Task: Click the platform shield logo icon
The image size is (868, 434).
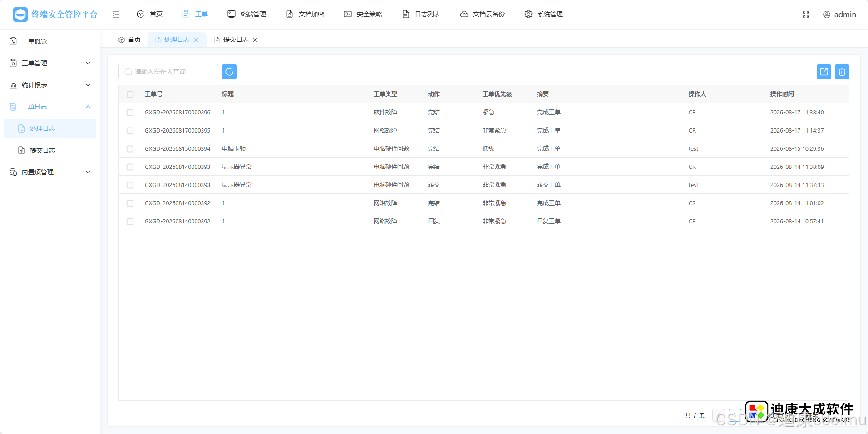Action: [x=20, y=15]
